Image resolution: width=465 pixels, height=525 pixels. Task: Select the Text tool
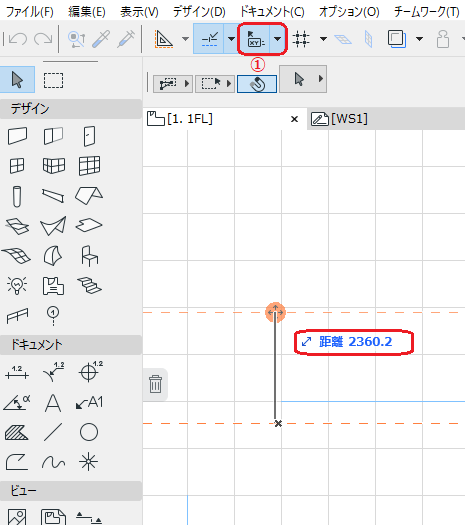point(53,403)
